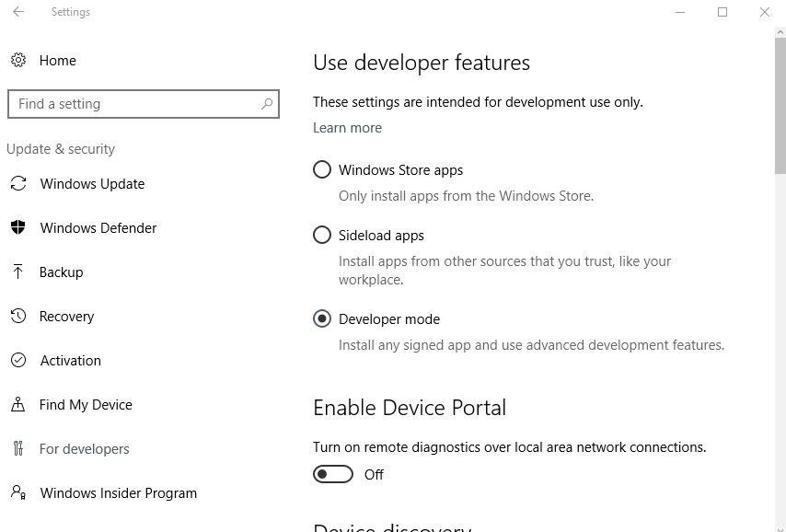Image resolution: width=786 pixels, height=532 pixels.
Task: Toggle the Enable Device Portal switch
Action: click(333, 474)
